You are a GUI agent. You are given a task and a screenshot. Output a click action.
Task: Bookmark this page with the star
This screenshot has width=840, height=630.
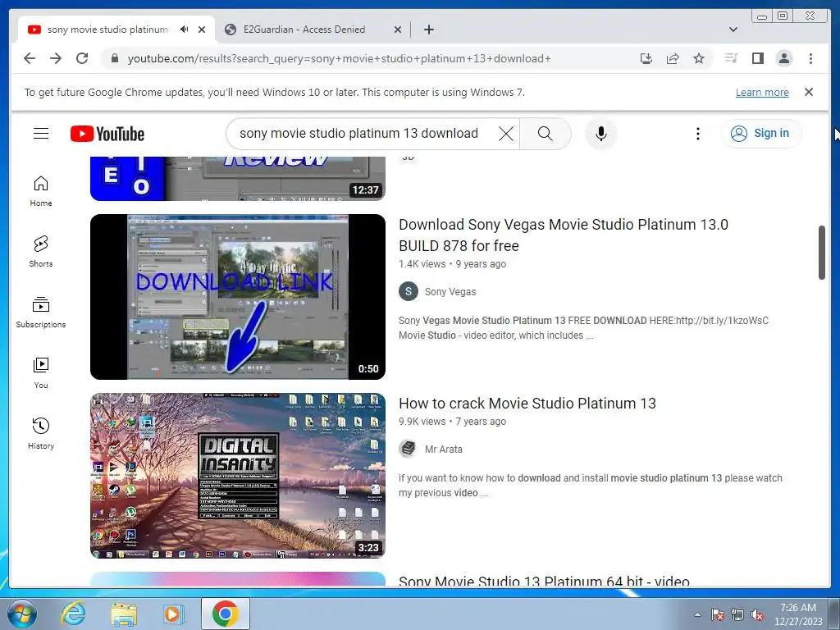coord(699,58)
